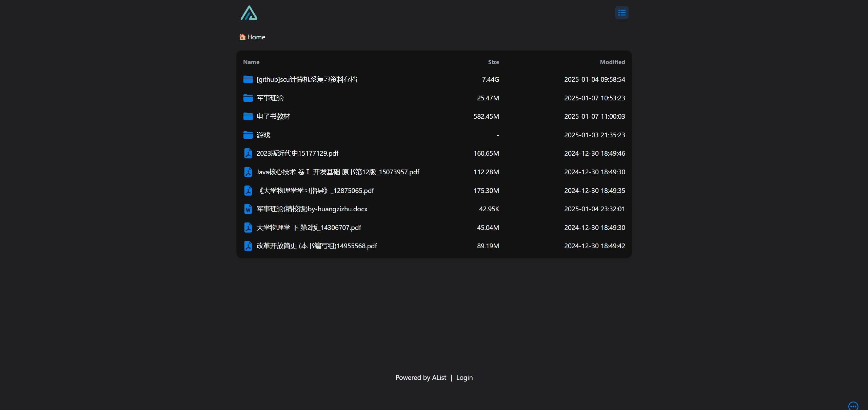Click folder icon next to 电子书教材

[248, 117]
